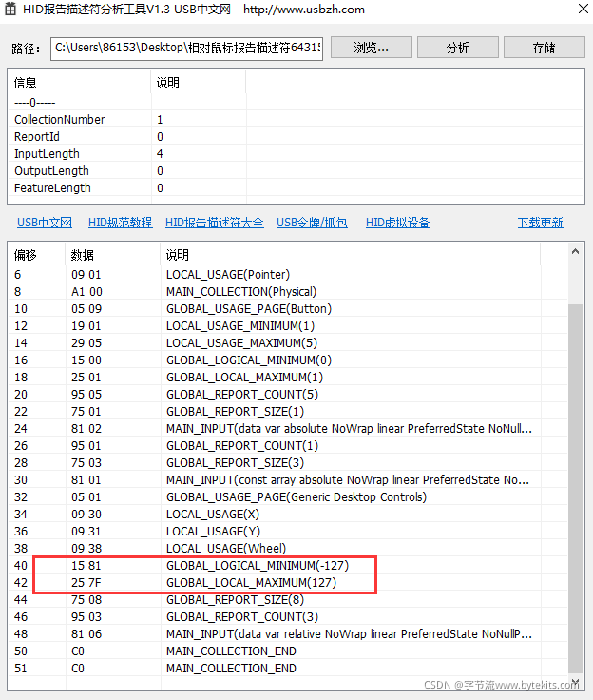This screenshot has height=700, width=593.
Task: Select the MAIN_COLLECTION(Physical) row
Action: (288, 292)
